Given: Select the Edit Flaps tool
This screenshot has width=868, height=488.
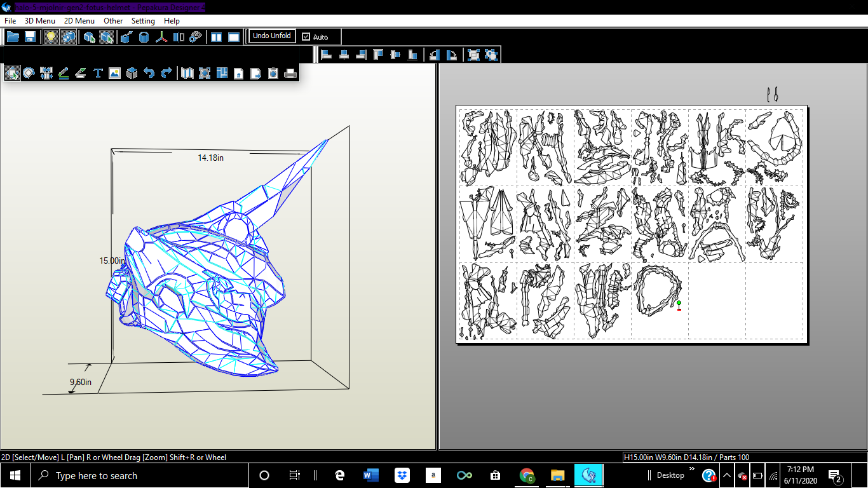Looking at the screenshot, I should (81, 73).
